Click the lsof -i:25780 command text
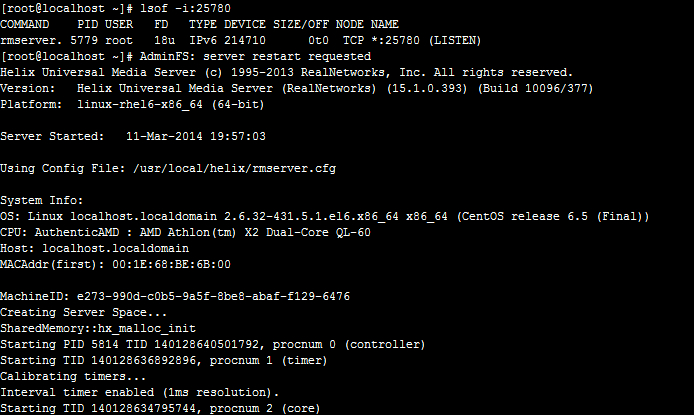694x415 pixels. tap(185, 8)
